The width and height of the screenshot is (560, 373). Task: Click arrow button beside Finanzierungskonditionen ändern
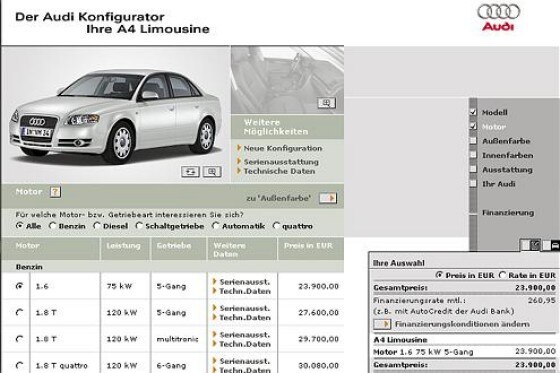coord(382,324)
